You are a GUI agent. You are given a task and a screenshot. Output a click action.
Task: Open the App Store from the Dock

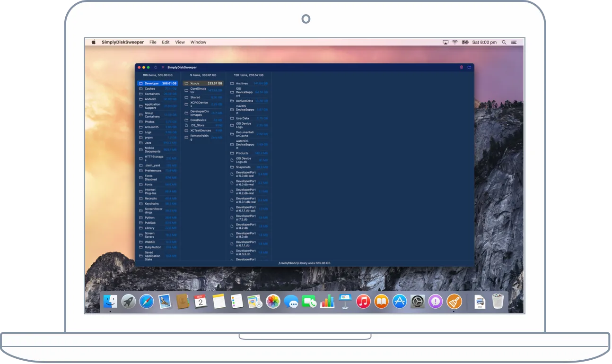pos(400,301)
